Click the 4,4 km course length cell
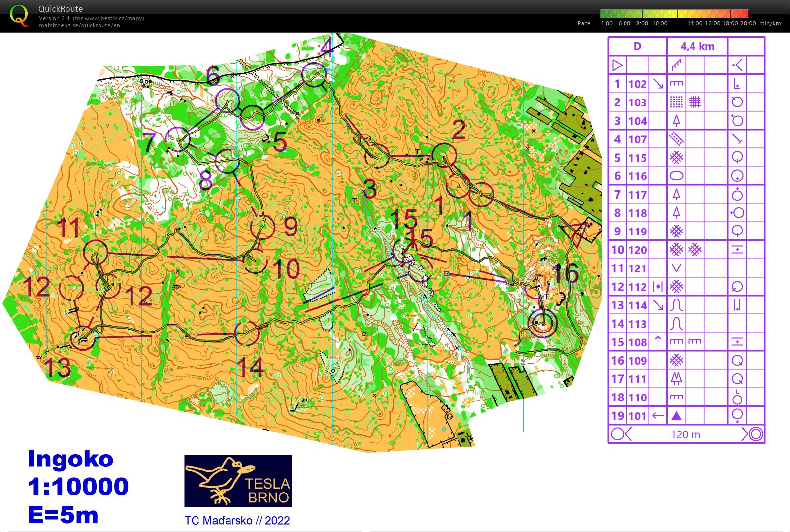790x532 pixels. 697,46
